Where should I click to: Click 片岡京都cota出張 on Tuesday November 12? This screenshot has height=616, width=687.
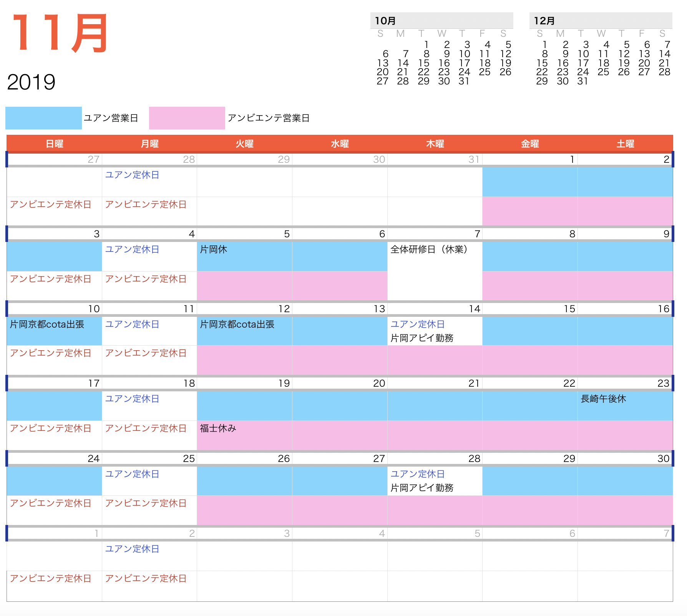[237, 325]
